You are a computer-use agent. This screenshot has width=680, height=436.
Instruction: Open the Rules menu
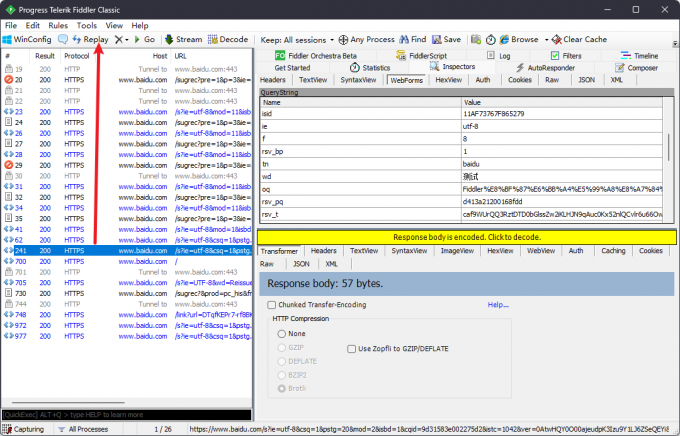pos(58,26)
